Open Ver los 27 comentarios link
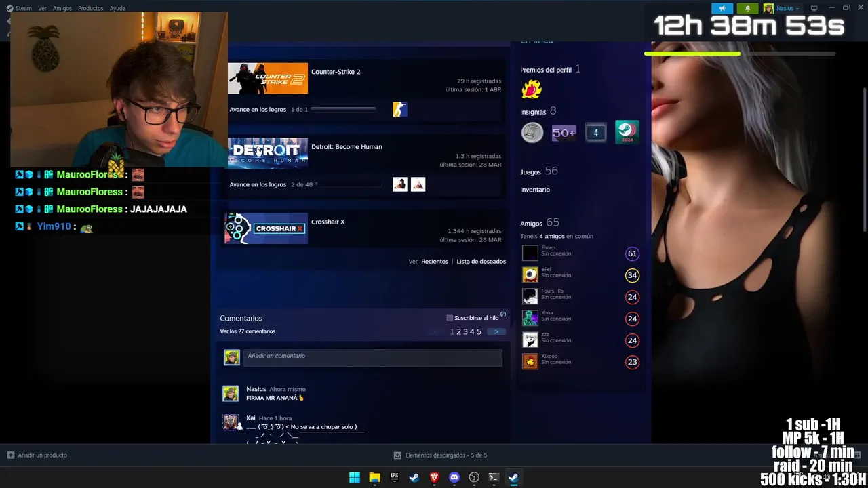This screenshot has width=868, height=488. coord(248,331)
